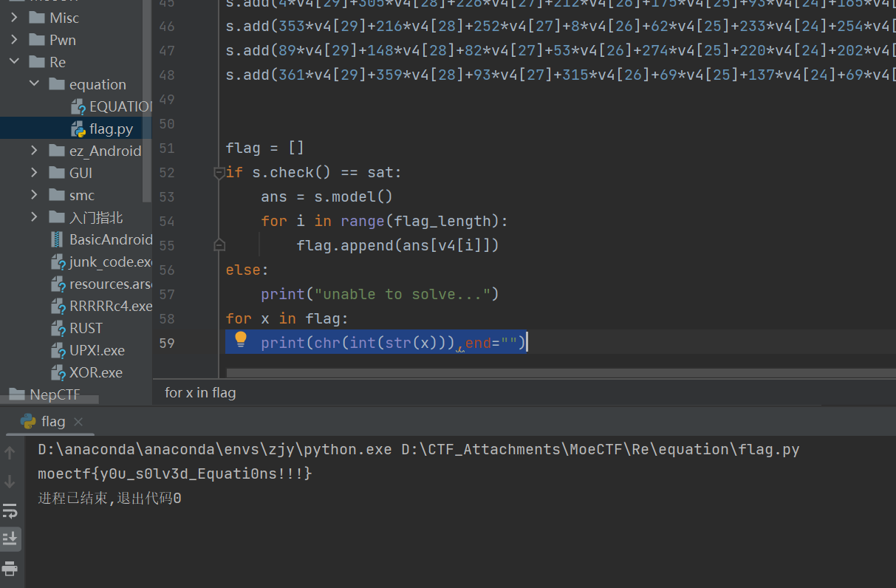Image resolution: width=896 pixels, height=588 pixels.
Task: Click the up-arrow icon in the Run panel
Action: [10, 452]
